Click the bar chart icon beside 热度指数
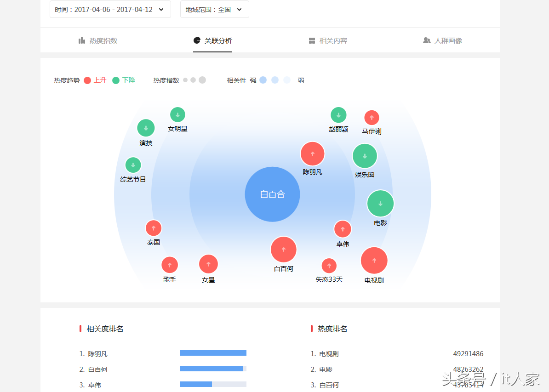Image resolution: width=549 pixels, height=392 pixels. (80, 40)
